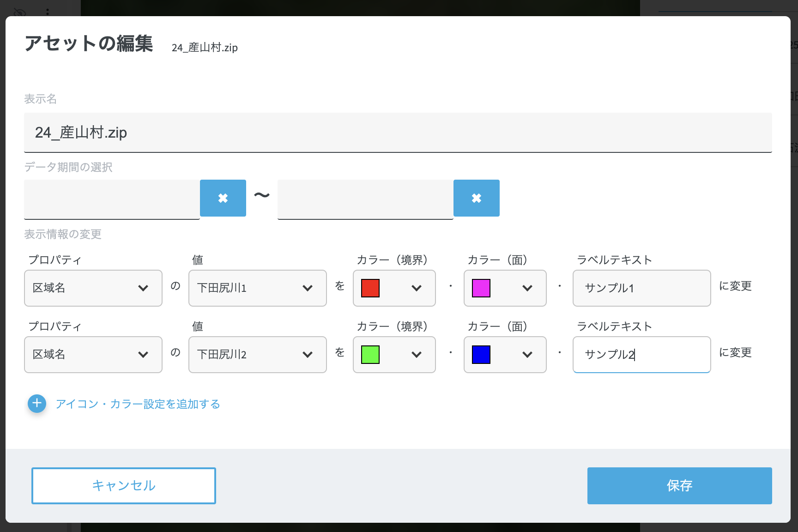Click the blue fill color swatch
The height and width of the screenshot is (532, 798).
click(x=481, y=355)
